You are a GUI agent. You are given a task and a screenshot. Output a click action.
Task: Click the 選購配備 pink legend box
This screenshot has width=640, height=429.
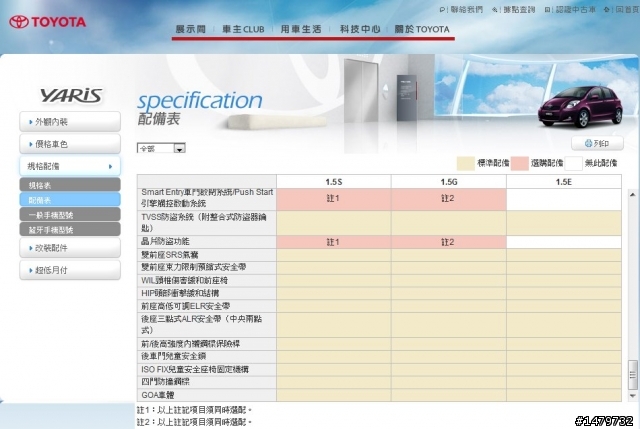pyautogui.click(x=519, y=163)
